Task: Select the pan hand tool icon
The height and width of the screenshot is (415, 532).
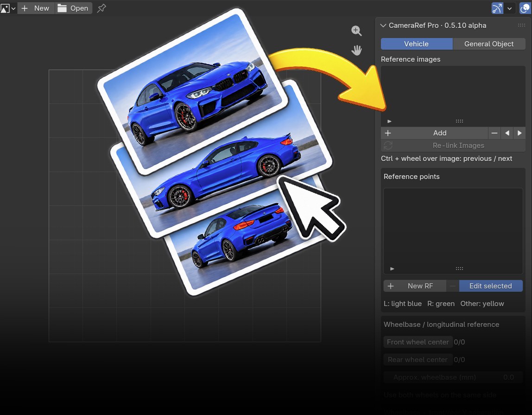Action: (x=356, y=50)
